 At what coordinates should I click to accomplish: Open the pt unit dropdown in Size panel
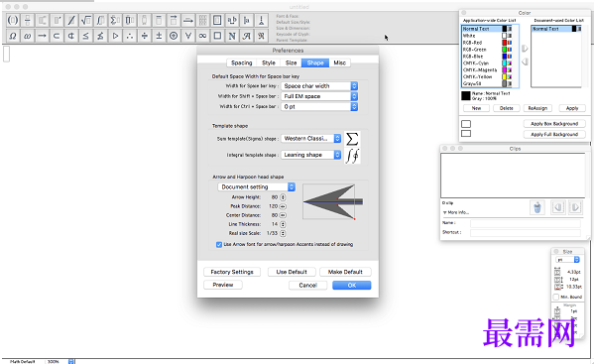click(567, 260)
